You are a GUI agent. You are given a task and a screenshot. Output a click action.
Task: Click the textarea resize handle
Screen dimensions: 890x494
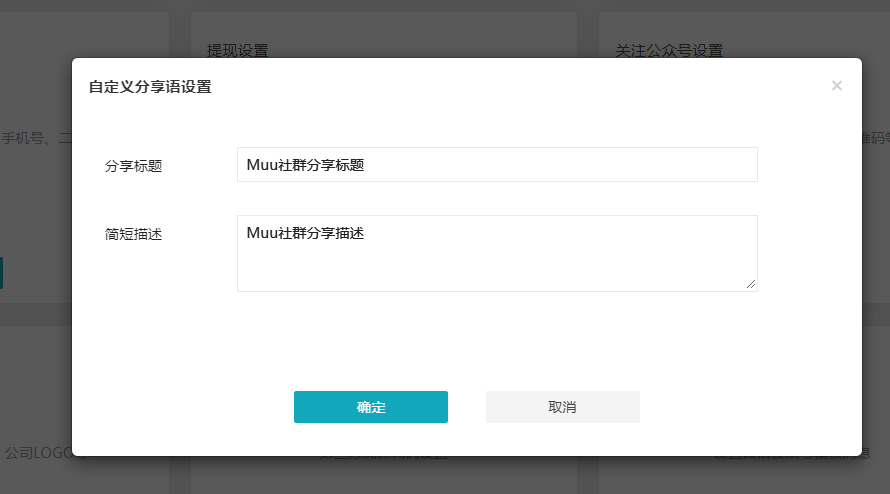pyautogui.click(x=751, y=284)
